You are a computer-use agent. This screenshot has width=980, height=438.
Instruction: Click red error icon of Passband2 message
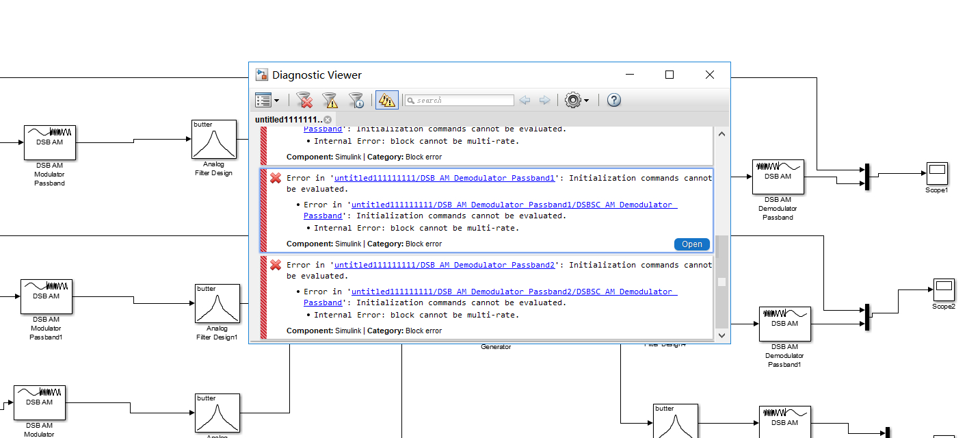(x=276, y=265)
